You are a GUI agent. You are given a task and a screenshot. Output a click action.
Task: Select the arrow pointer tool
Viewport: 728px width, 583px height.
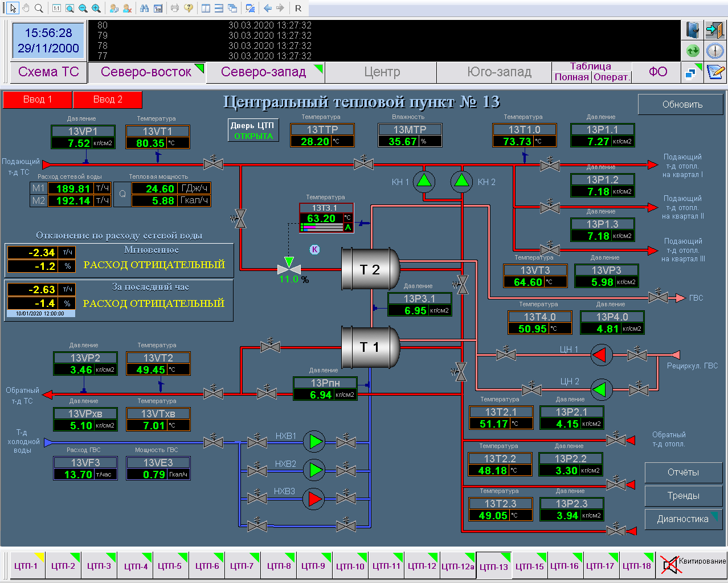pyautogui.click(x=13, y=8)
